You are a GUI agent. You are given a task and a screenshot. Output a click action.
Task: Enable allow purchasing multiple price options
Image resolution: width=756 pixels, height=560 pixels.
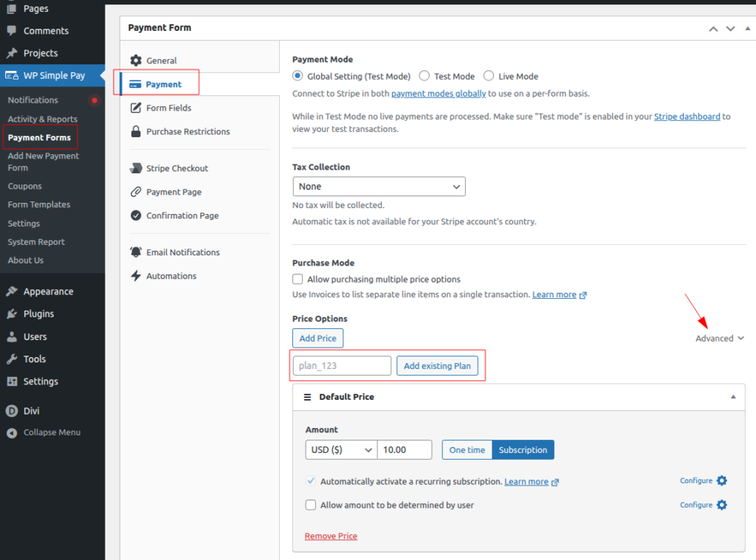pos(298,280)
